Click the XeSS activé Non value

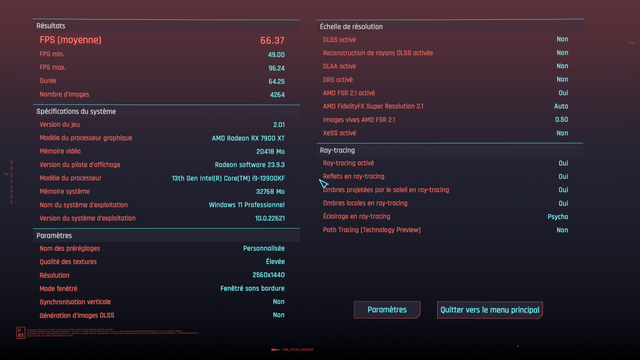point(562,133)
